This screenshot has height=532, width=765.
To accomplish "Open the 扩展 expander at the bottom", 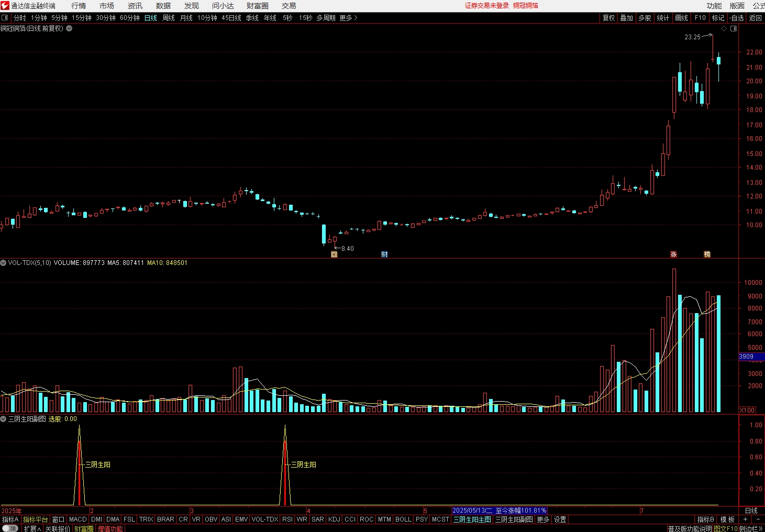I will pyautogui.click(x=32, y=528).
